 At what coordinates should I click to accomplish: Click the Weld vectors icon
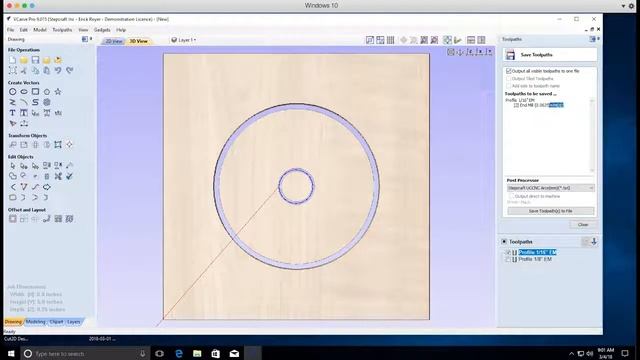pos(13,176)
